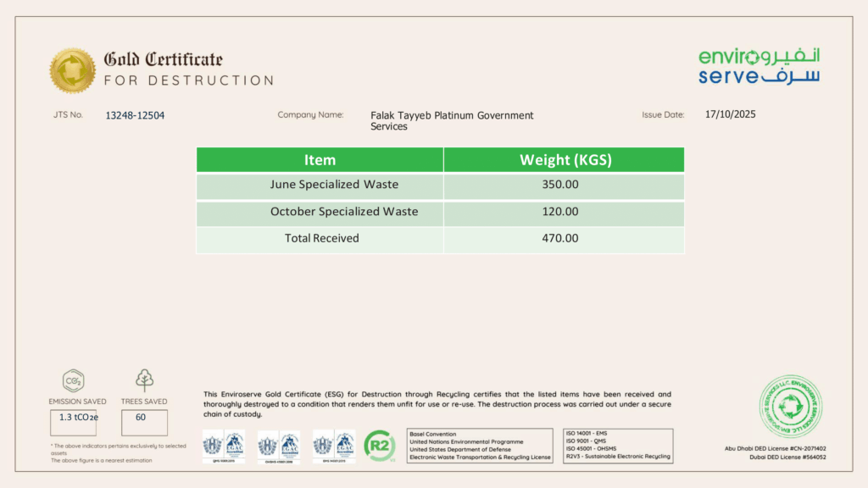This screenshot has height=488, width=868.
Task: Click the middle EGAC accreditation badge
Action: (278, 446)
